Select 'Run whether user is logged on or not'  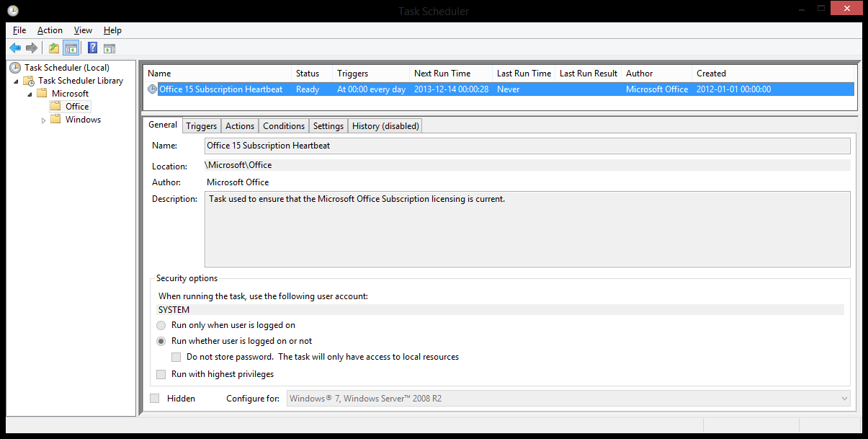[161, 341]
